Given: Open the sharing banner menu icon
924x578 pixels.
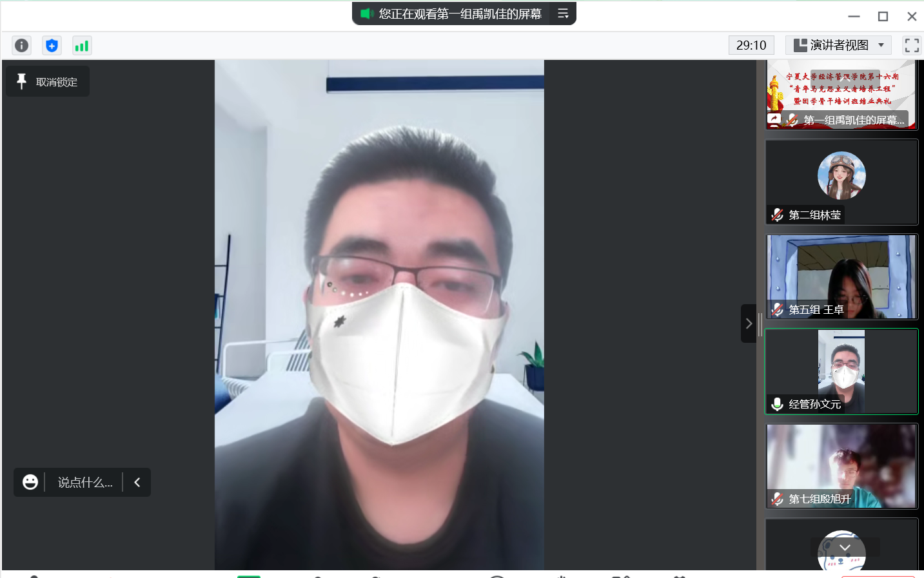Looking at the screenshot, I should coord(563,14).
